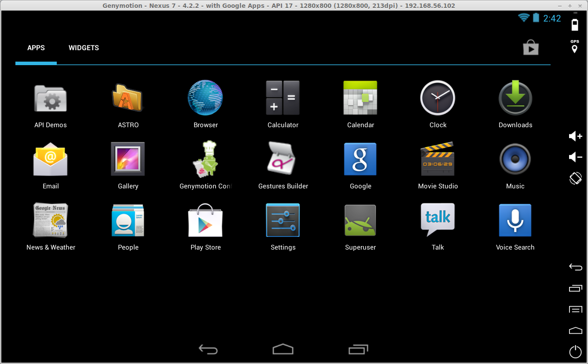
Task: Lower volume with Genymotion volume-down button
Action: click(x=575, y=157)
